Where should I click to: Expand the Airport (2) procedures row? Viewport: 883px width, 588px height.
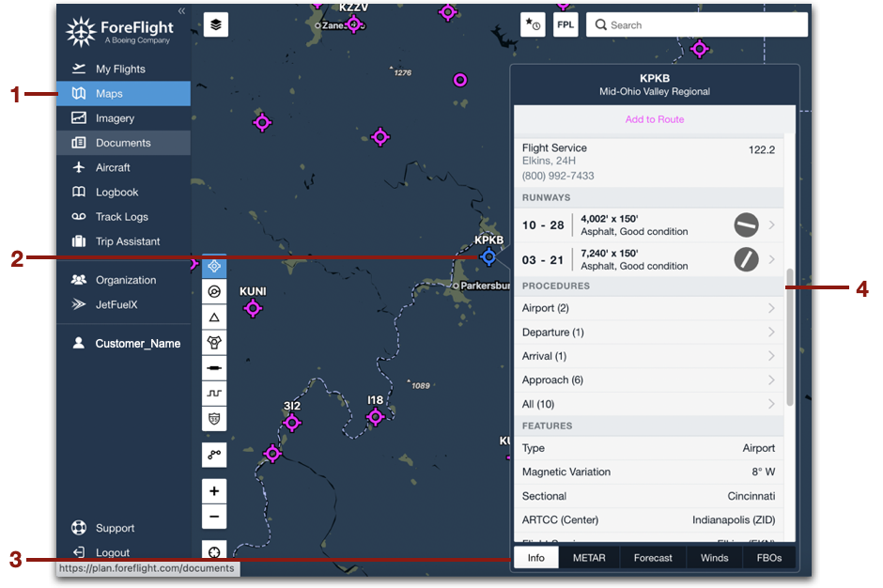point(649,308)
